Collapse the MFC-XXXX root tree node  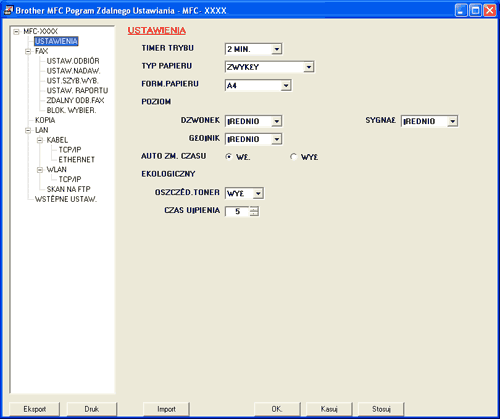[x=16, y=32]
